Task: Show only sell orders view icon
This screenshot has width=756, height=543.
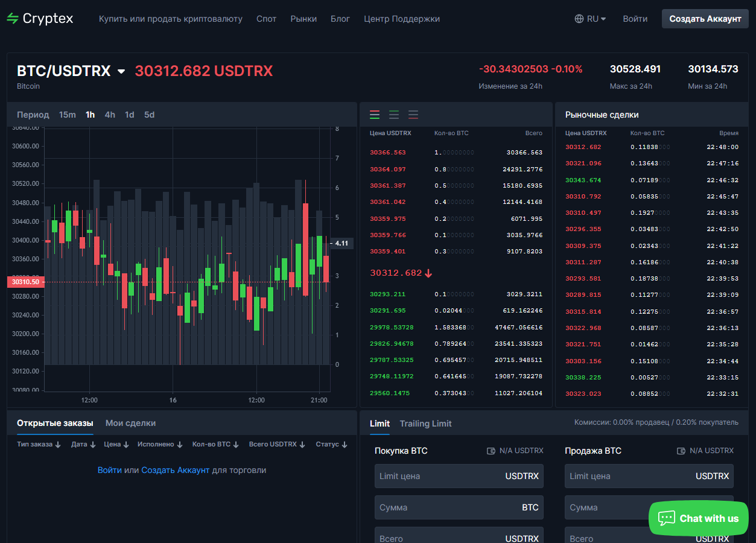Action: coord(413,115)
